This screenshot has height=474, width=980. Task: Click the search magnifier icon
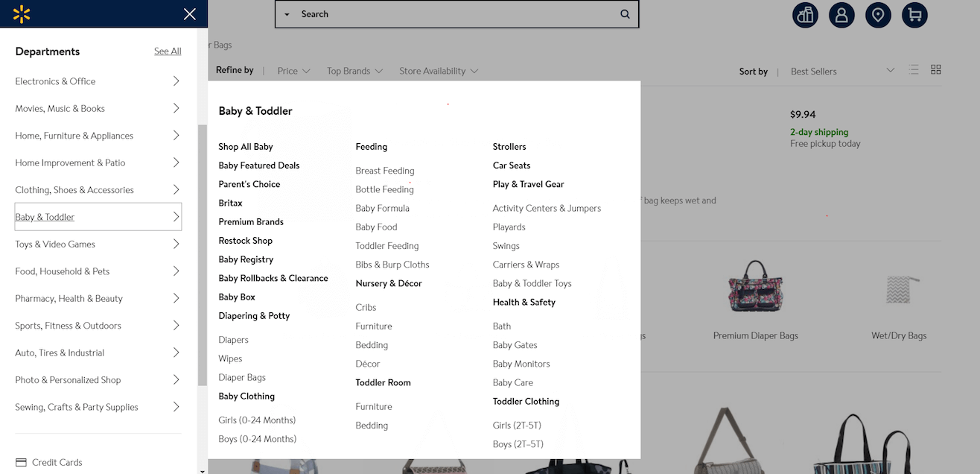(x=625, y=14)
